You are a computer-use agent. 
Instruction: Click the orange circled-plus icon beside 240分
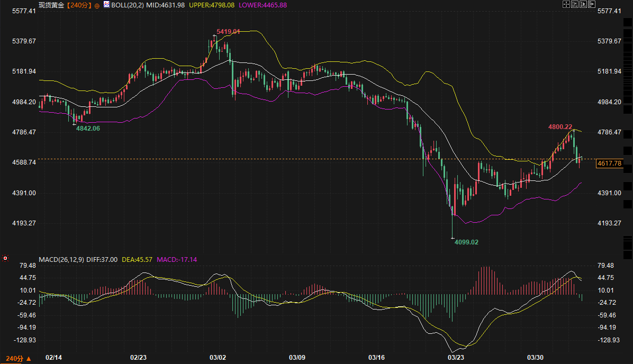[97, 5]
